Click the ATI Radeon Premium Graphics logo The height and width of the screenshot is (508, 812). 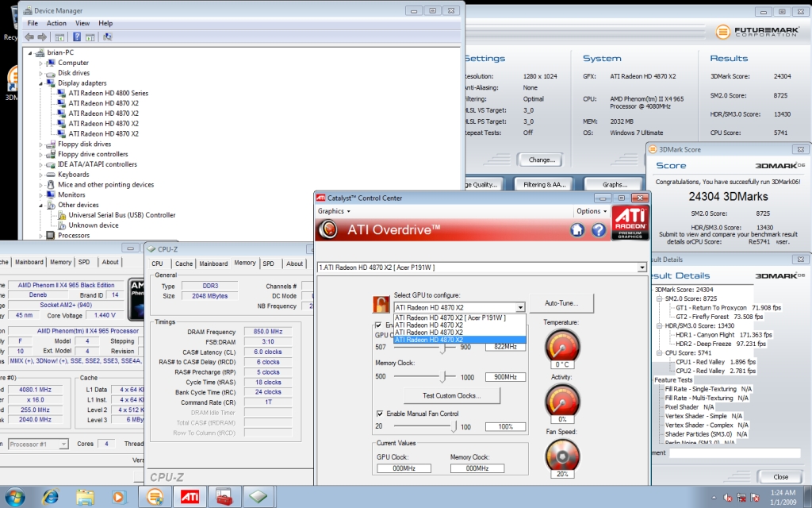(630, 222)
